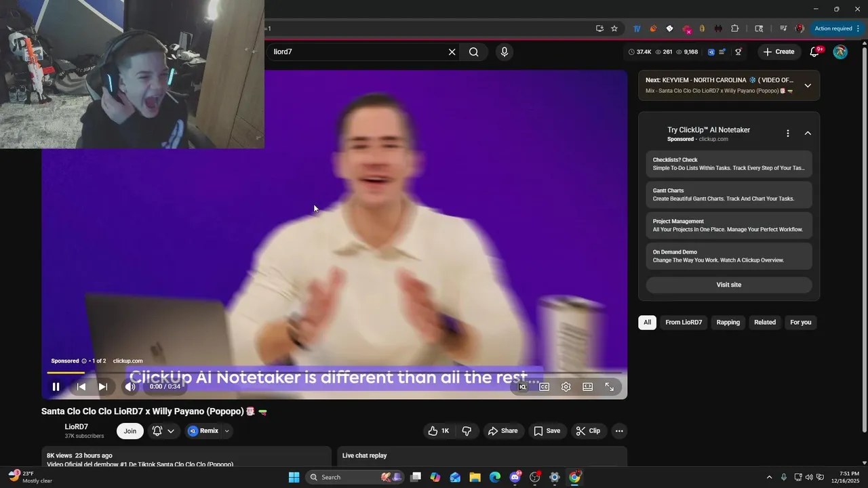Click the taskbar Search box

click(355, 477)
